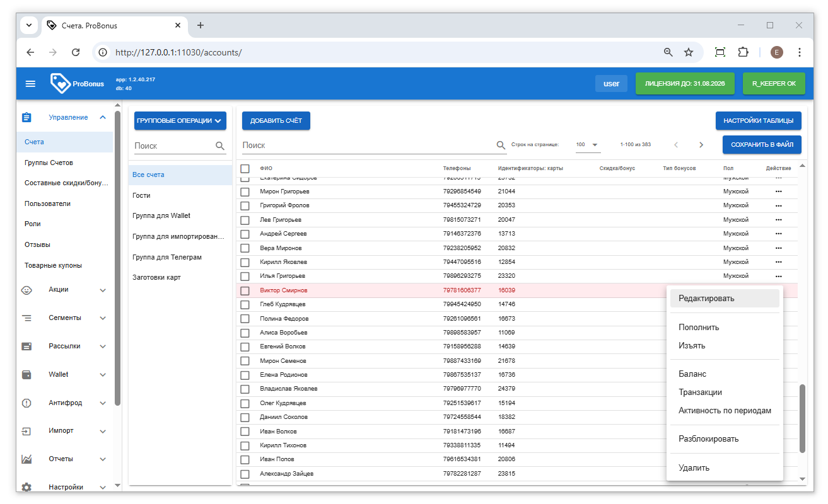Check the box for Елена Родионов
Viewport: 828px width, 504px height.
coord(245,375)
